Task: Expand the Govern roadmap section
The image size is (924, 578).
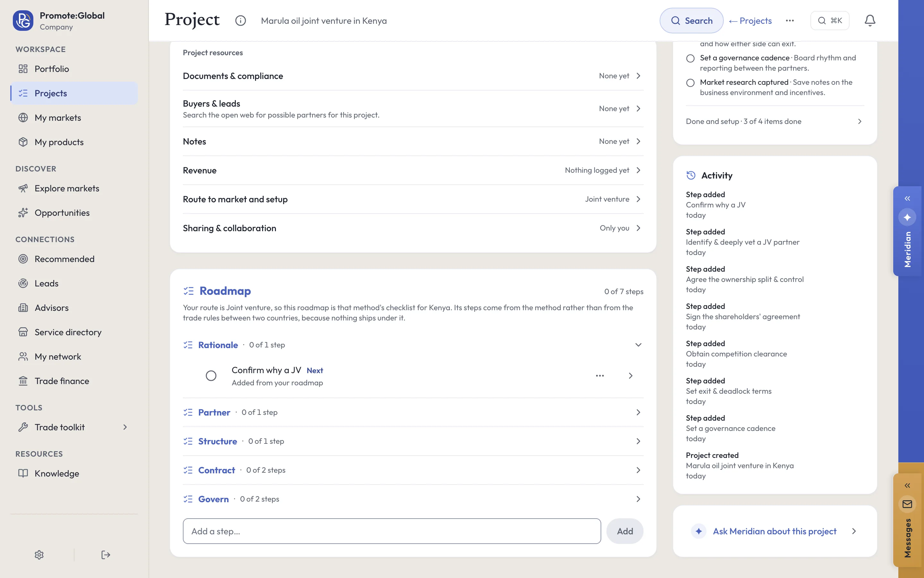Action: point(413,499)
